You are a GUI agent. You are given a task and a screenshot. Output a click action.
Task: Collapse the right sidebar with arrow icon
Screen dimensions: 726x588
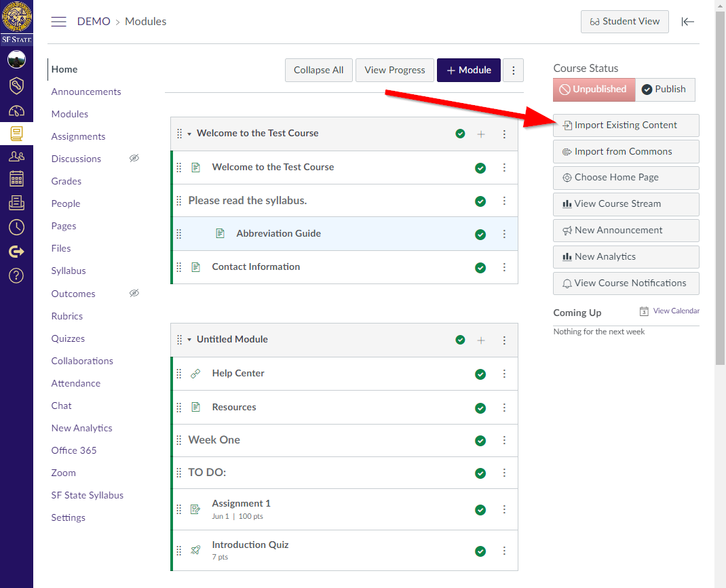click(x=688, y=22)
